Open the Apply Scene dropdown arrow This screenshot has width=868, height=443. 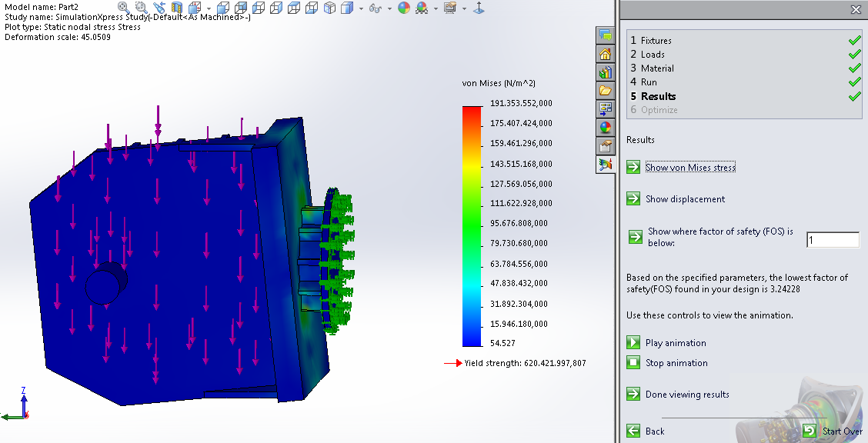(435, 8)
